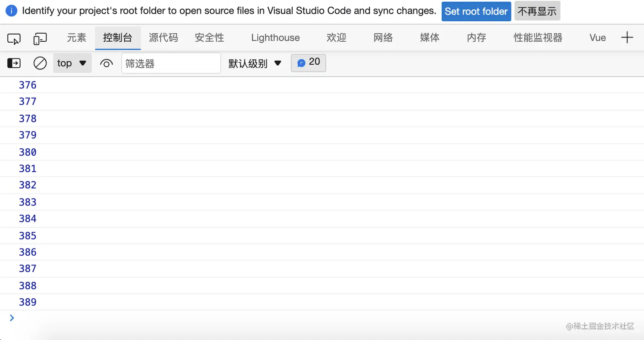Open more tools with the plus icon
This screenshot has height=340, width=644.
(x=627, y=37)
